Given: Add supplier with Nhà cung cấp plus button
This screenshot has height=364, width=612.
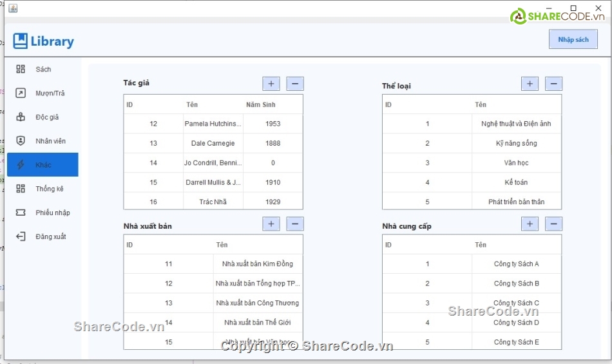Looking at the screenshot, I should pos(530,224).
